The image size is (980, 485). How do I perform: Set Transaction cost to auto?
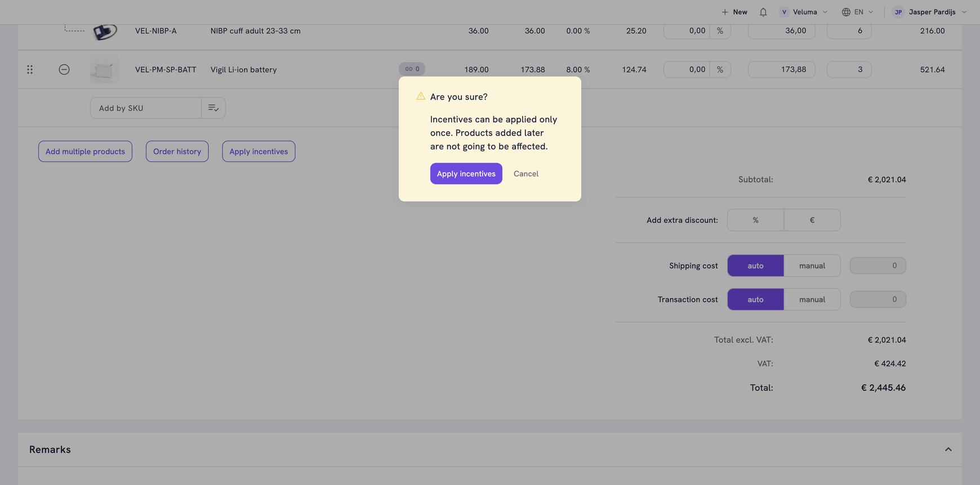coord(755,299)
